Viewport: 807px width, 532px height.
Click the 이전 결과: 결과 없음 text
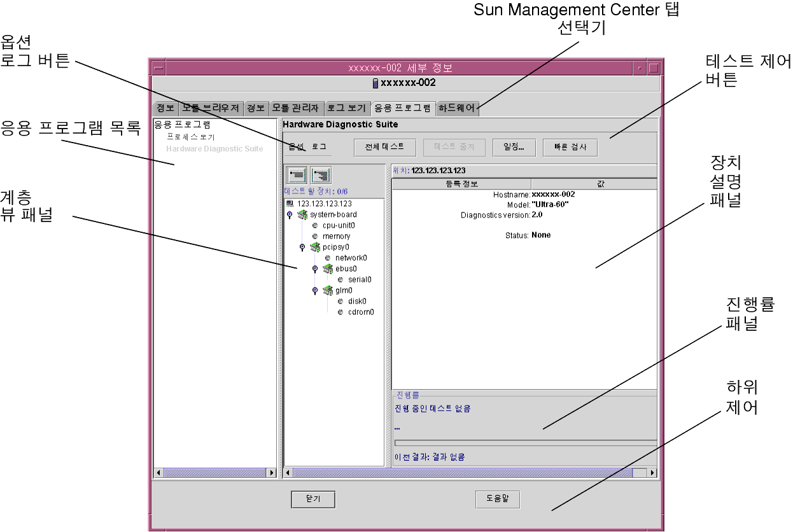tap(430, 457)
